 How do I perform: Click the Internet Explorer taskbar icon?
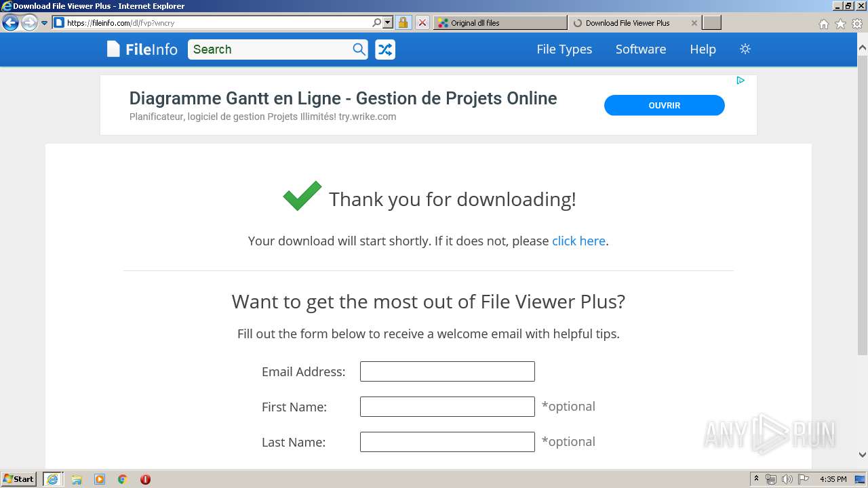pos(53,479)
